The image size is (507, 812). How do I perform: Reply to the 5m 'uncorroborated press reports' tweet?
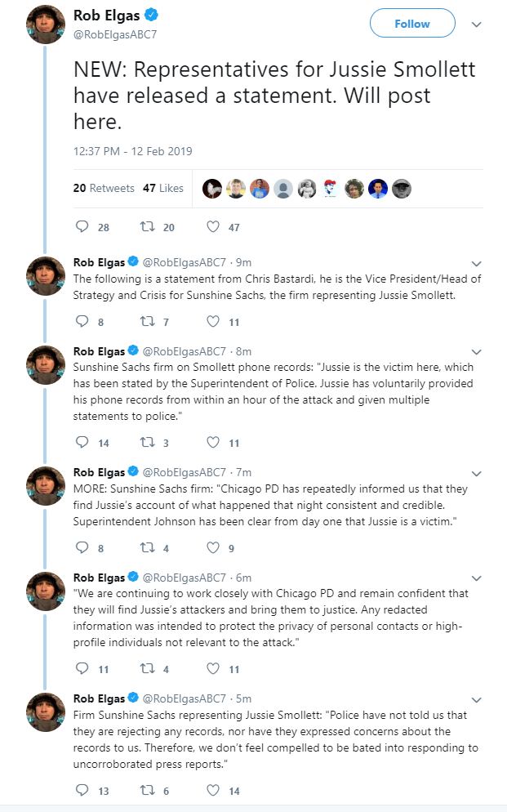(82, 790)
